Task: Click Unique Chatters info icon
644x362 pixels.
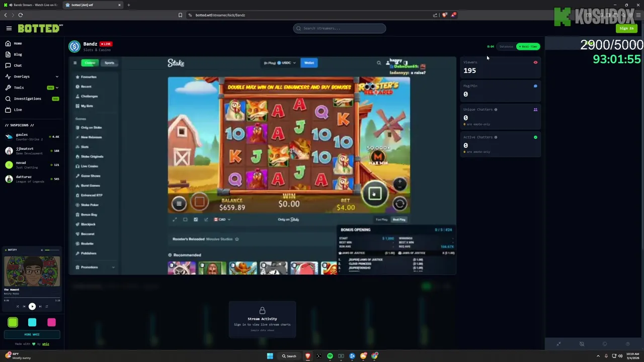Action: coord(496,110)
